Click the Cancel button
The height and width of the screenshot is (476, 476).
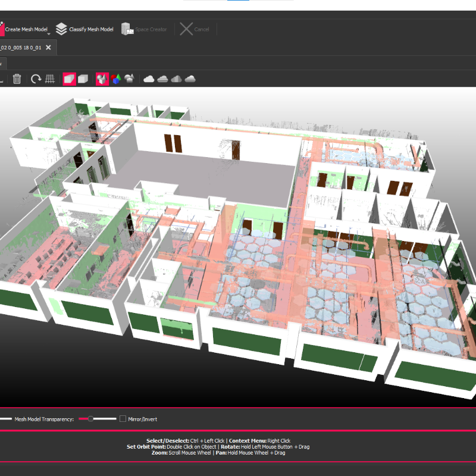coord(193,28)
